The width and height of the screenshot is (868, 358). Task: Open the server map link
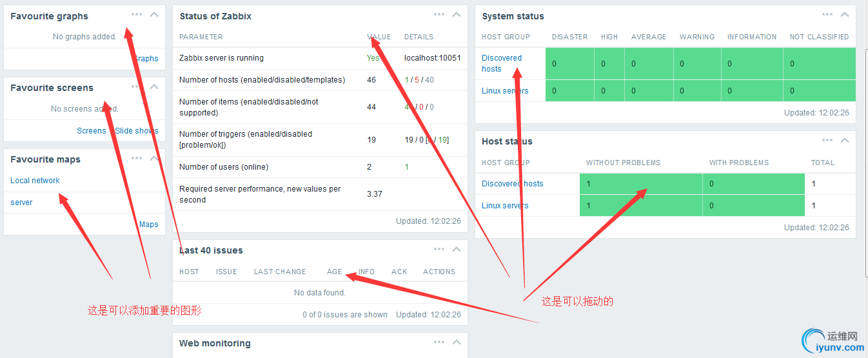21,203
